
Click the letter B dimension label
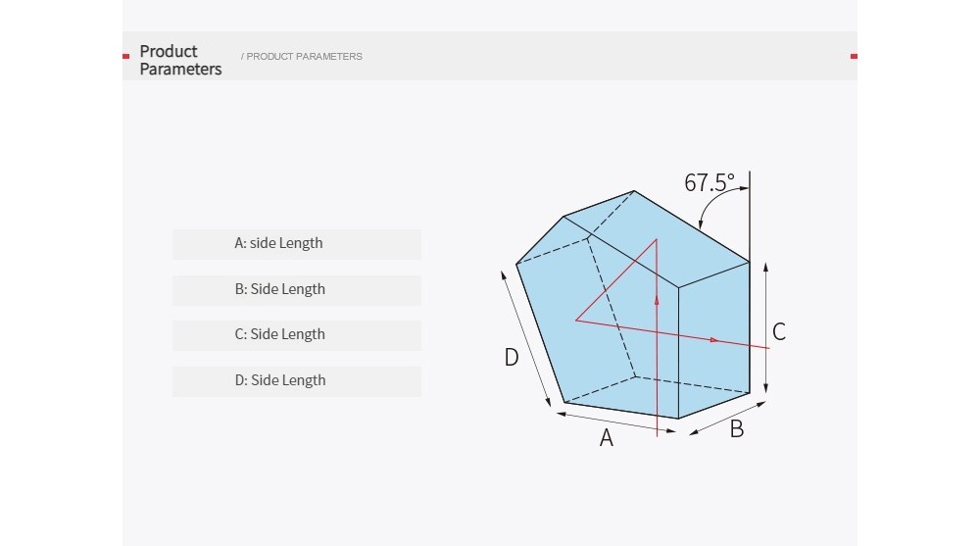coord(737,429)
